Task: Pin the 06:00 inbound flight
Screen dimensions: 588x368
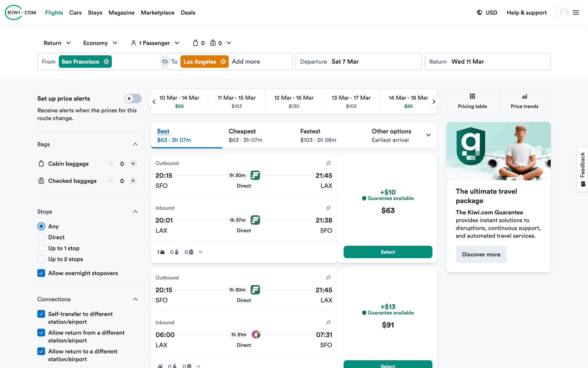Action: pos(328,322)
